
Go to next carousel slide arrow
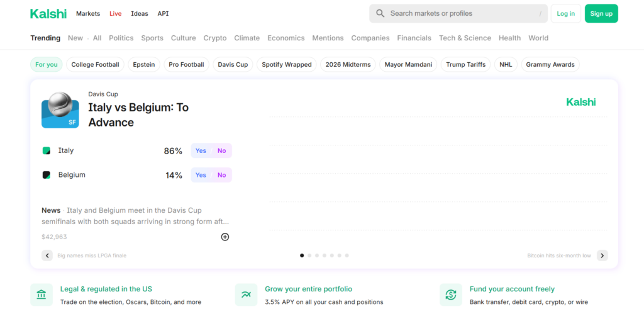(x=602, y=256)
